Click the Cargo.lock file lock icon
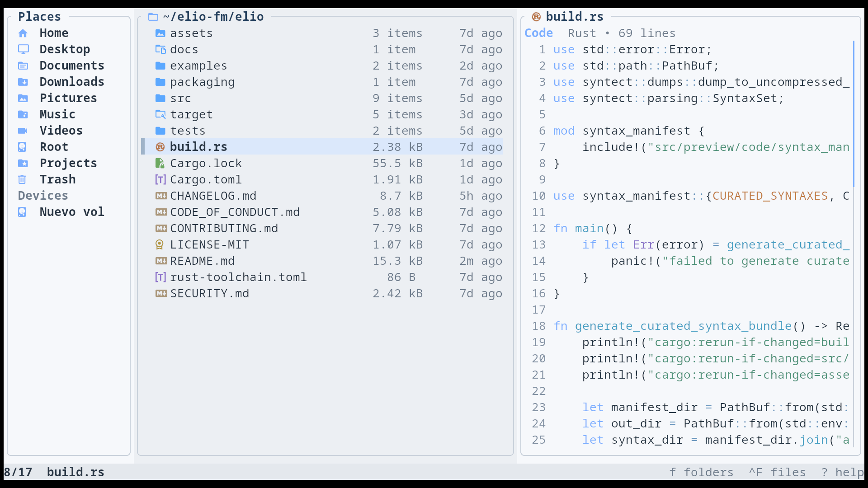 [x=160, y=164]
